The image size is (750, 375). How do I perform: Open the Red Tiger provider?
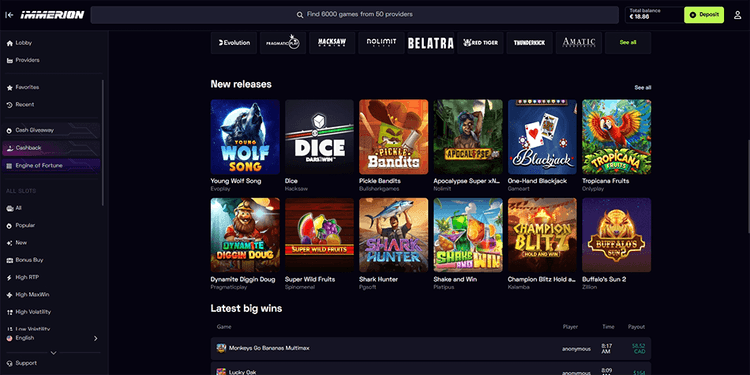pos(480,43)
